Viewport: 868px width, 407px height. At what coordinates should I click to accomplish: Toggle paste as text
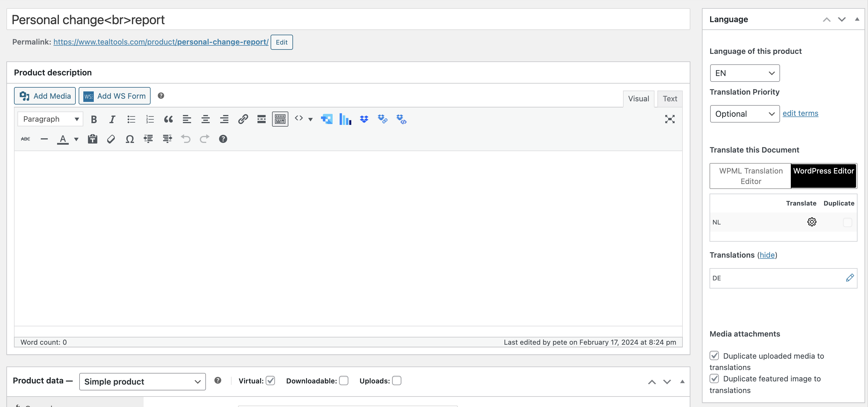(93, 139)
